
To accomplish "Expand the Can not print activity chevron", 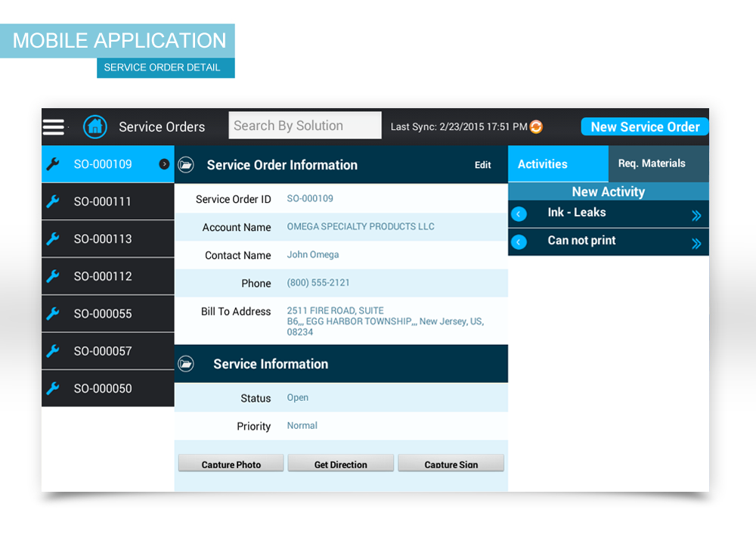I will pos(696,243).
